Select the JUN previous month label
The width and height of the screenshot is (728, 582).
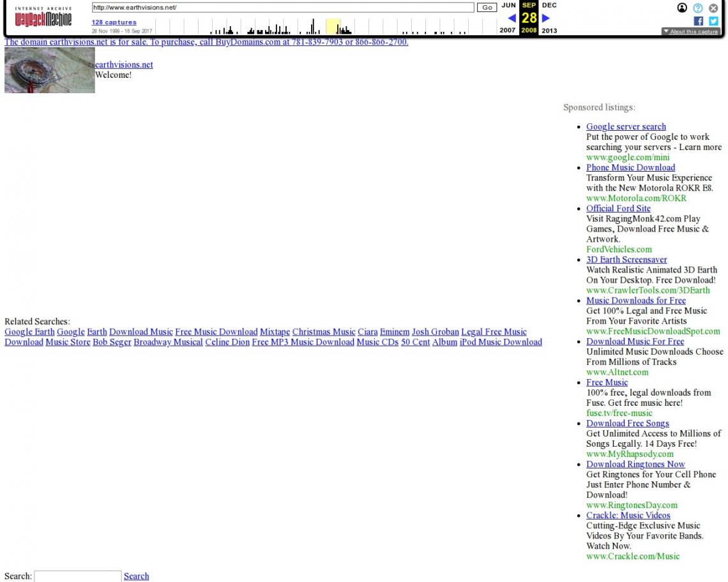[x=508, y=5]
